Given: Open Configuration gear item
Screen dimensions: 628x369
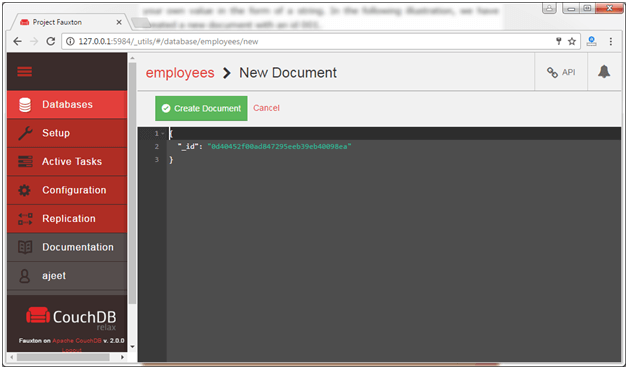Looking at the screenshot, I should 67,190.
